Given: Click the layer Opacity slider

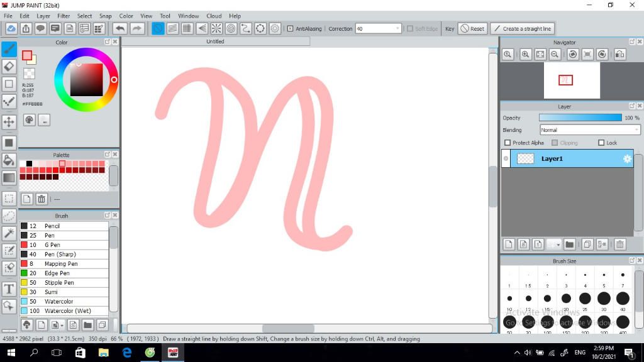Looking at the screenshot, I should point(580,118).
